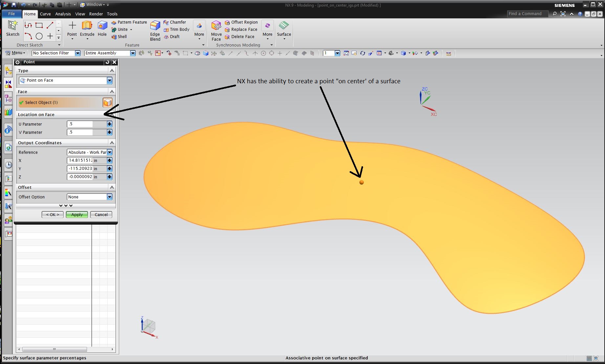Collapse the Output Coordinates section
605x364 pixels.
click(112, 143)
